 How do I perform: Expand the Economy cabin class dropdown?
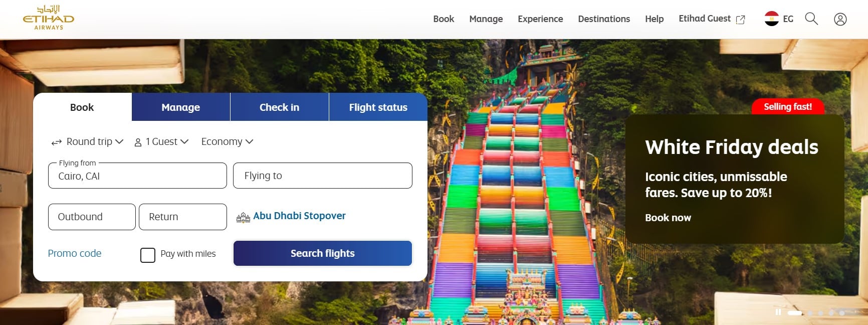point(227,142)
